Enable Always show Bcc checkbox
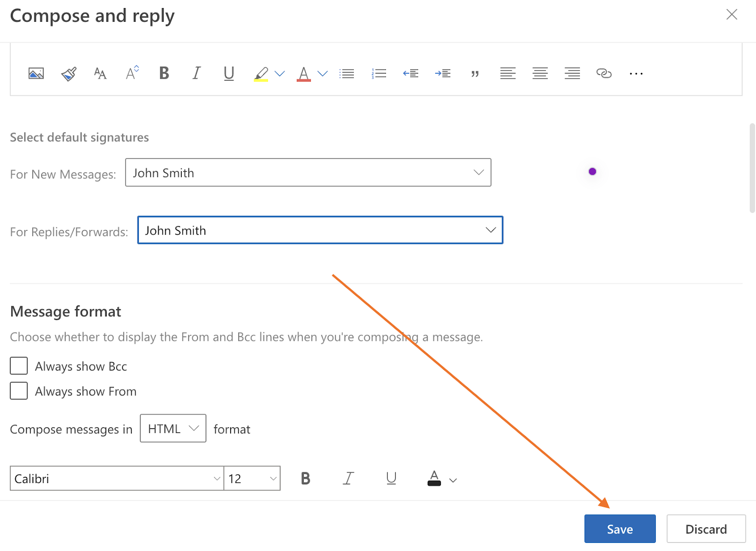Viewport: 756px width, 551px height. click(x=18, y=366)
